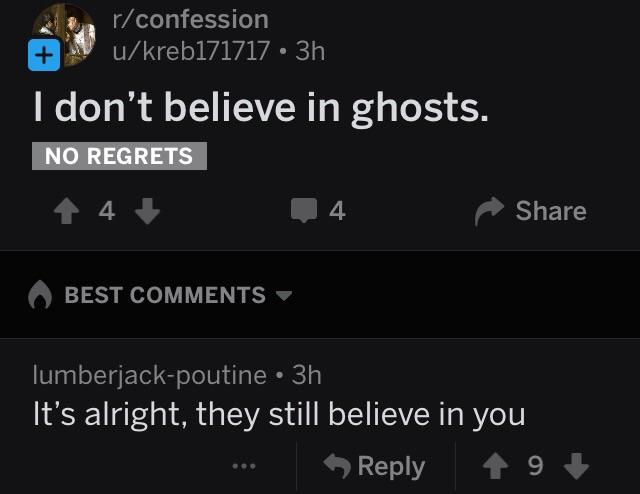Open the r/confession subreddit link
Image resolution: width=640 pixels, height=494 pixels.
pyautogui.click(x=191, y=19)
